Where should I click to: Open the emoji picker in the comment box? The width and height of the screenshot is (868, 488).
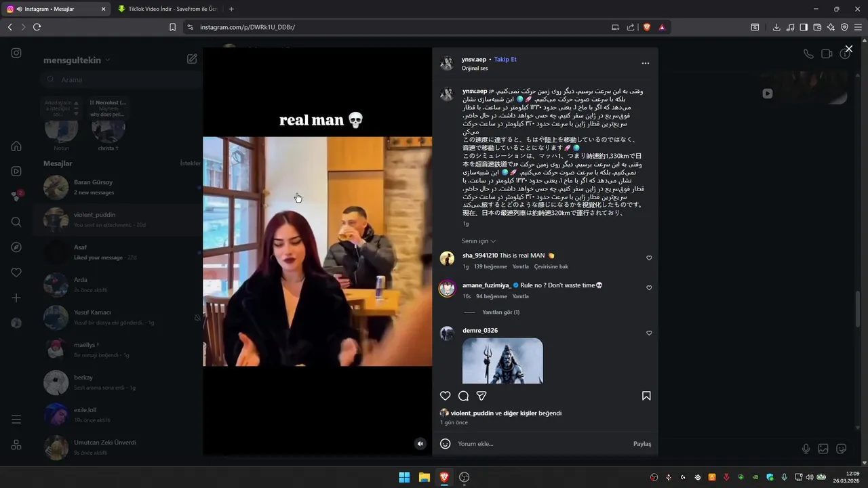(445, 444)
